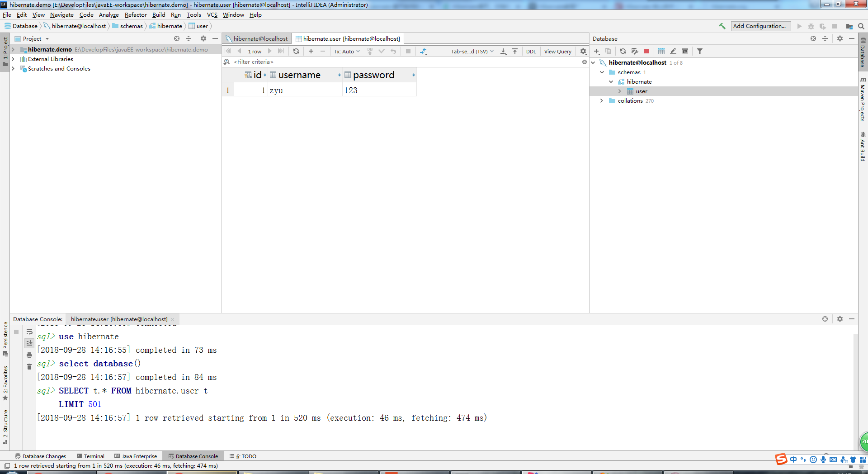Screen dimensions: 868x474
Task: Open Table Editor from Database panel
Action: click(661, 51)
